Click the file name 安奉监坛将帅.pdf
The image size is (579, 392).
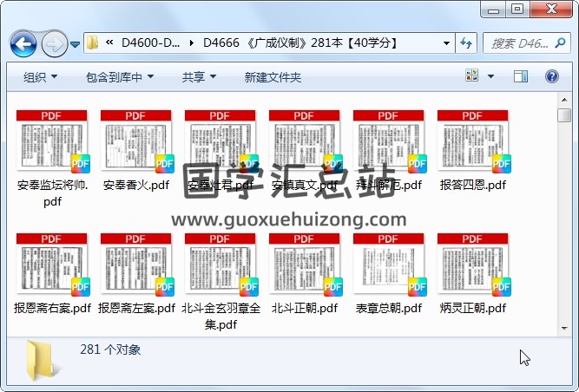[x=52, y=193]
